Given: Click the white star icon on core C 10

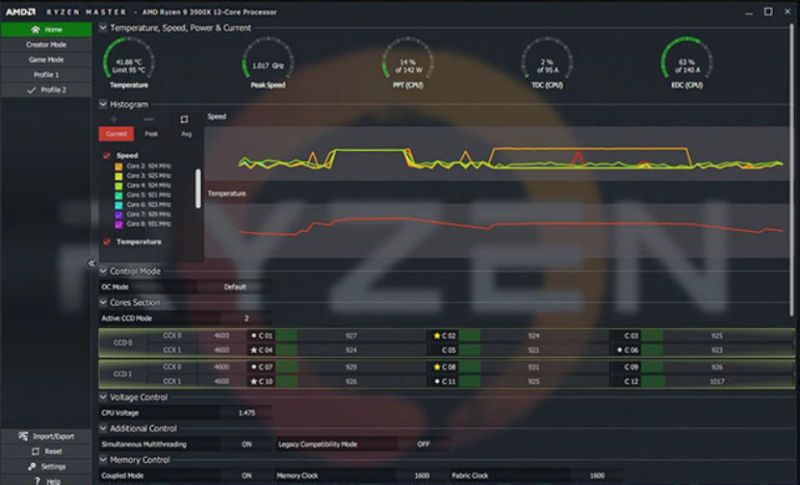Looking at the screenshot, I should (254, 381).
